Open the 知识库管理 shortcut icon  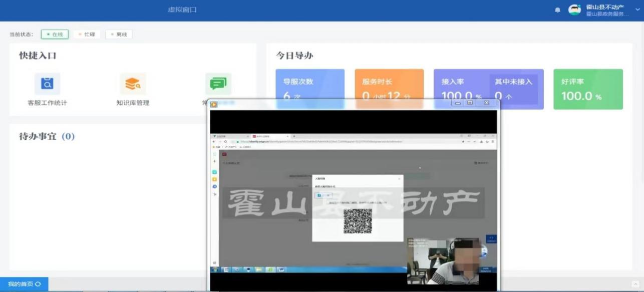pos(133,84)
